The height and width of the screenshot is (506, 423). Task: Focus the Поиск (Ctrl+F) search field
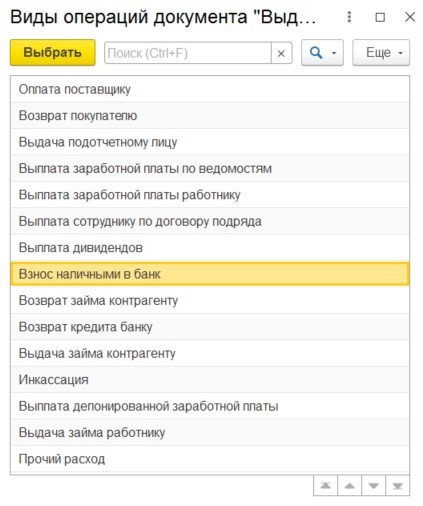coord(188,53)
